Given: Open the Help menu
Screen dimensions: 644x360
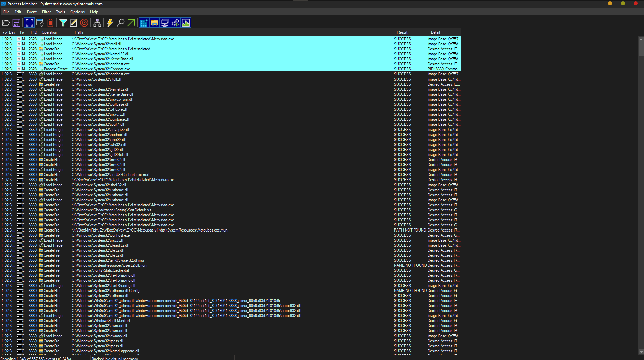Looking at the screenshot, I should click(94, 12).
